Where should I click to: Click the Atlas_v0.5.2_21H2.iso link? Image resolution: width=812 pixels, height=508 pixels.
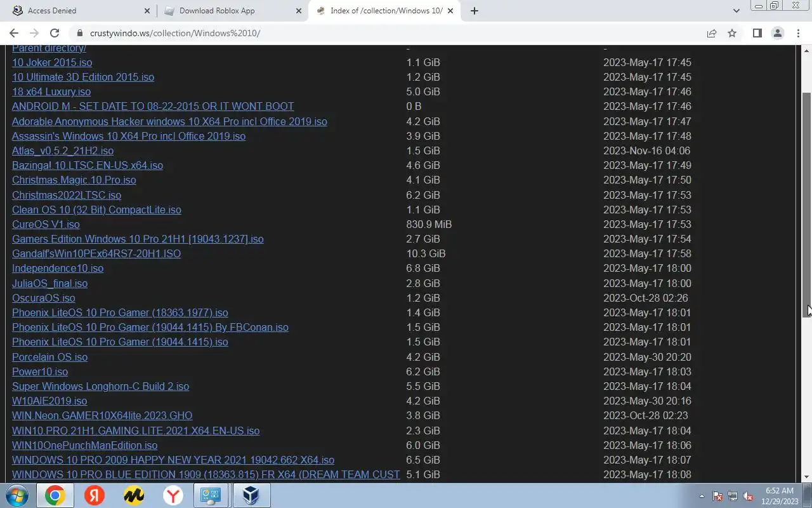pyautogui.click(x=63, y=150)
